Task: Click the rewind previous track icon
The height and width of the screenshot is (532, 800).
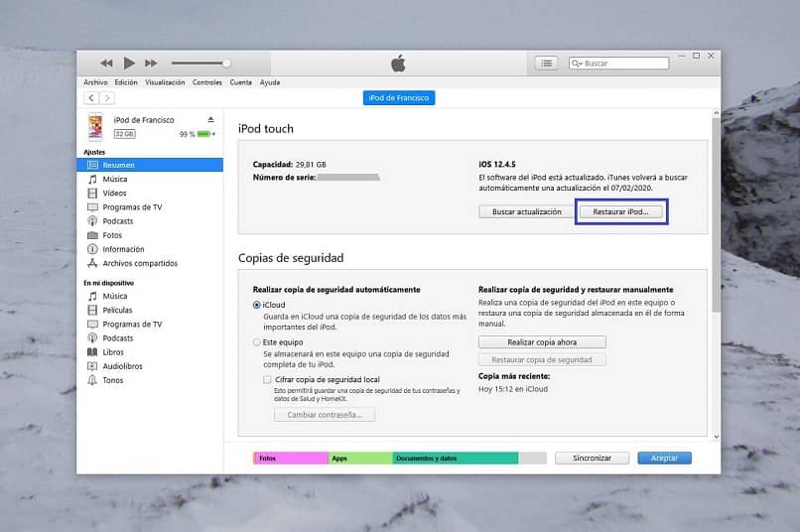Action: pos(106,64)
